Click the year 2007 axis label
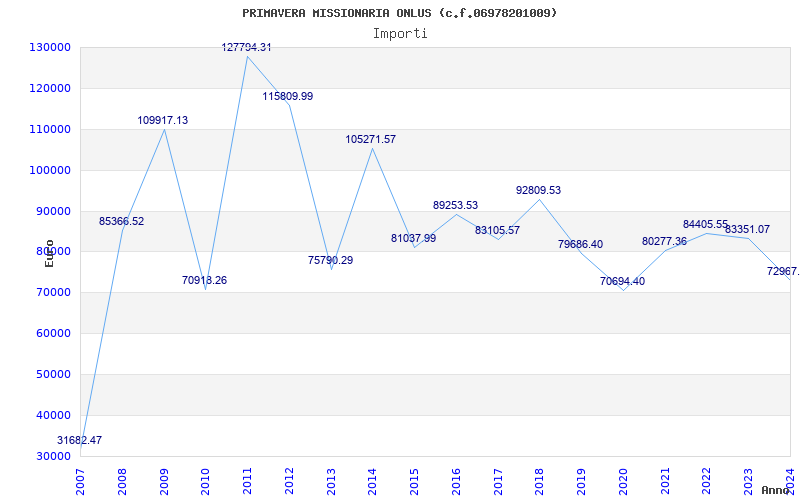The width and height of the screenshot is (800, 500). (x=81, y=482)
